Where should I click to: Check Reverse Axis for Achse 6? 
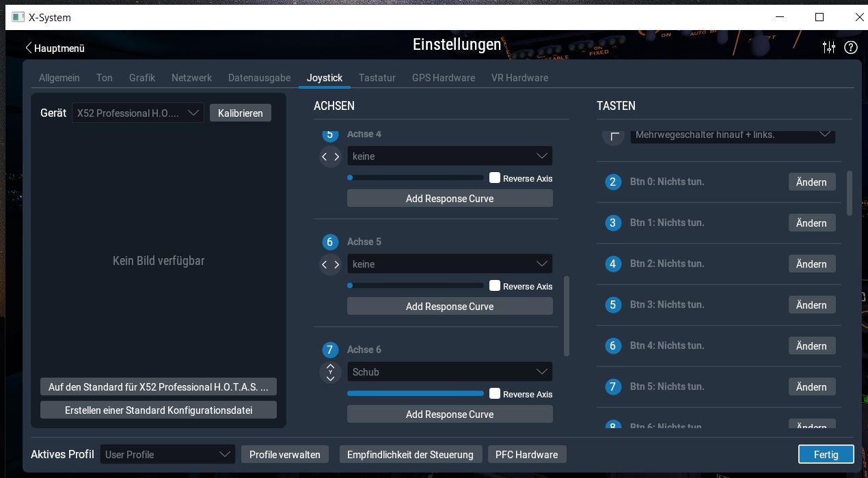[x=495, y=393]
